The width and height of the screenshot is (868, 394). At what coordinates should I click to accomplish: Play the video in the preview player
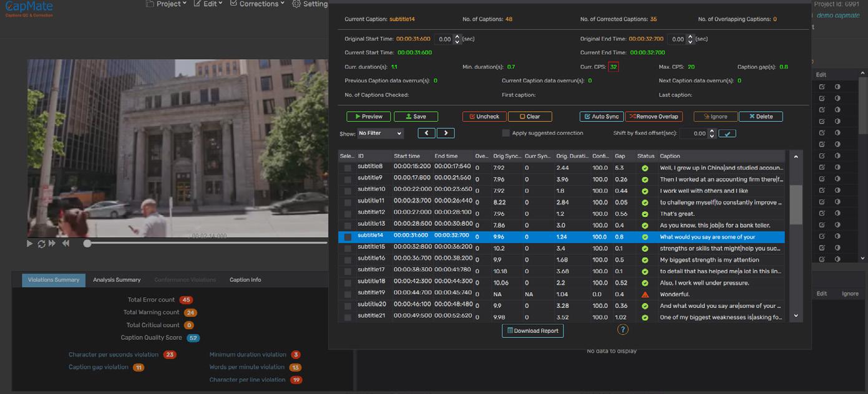tap(29, 244)
